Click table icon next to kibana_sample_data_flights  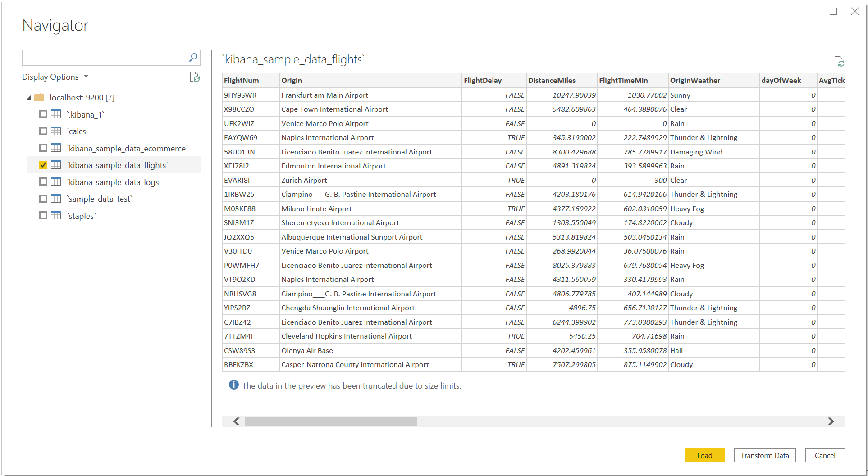click(56, 165)
